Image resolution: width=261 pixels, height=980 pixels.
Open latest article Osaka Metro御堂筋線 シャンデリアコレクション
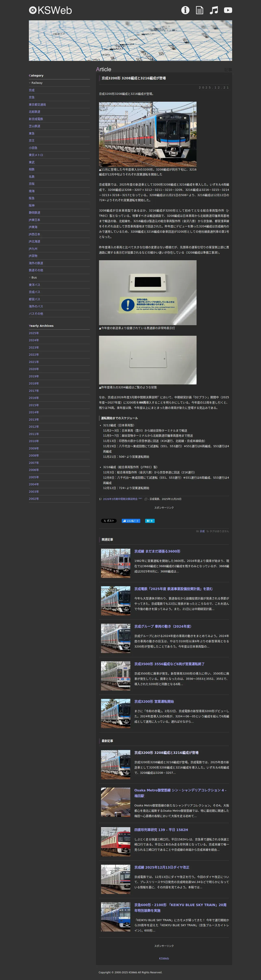[x=180, y=793]
